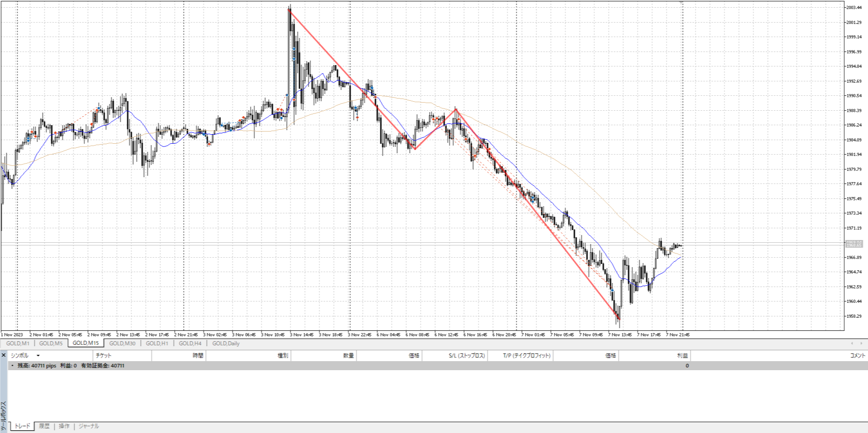Image resolution: width=868 pixels, height=433 pixels.
Task: Show the GOLD,H4 chart tab
Action: [x=190, y=344]
